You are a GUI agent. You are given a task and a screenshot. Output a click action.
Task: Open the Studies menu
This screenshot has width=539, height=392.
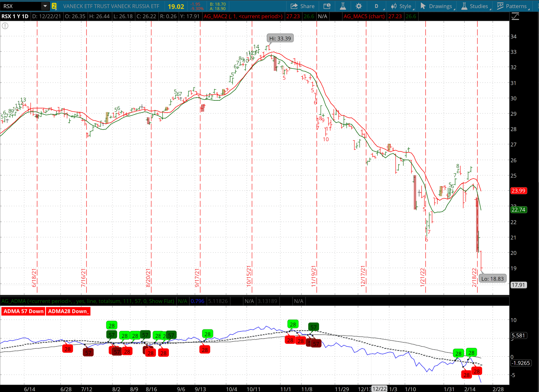point(475,6)
